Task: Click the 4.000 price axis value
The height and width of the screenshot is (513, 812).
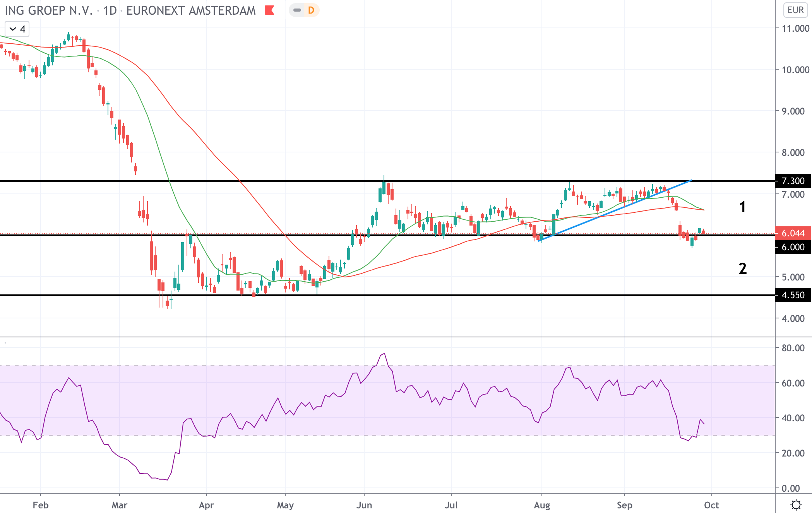Action: click(793, 318)
